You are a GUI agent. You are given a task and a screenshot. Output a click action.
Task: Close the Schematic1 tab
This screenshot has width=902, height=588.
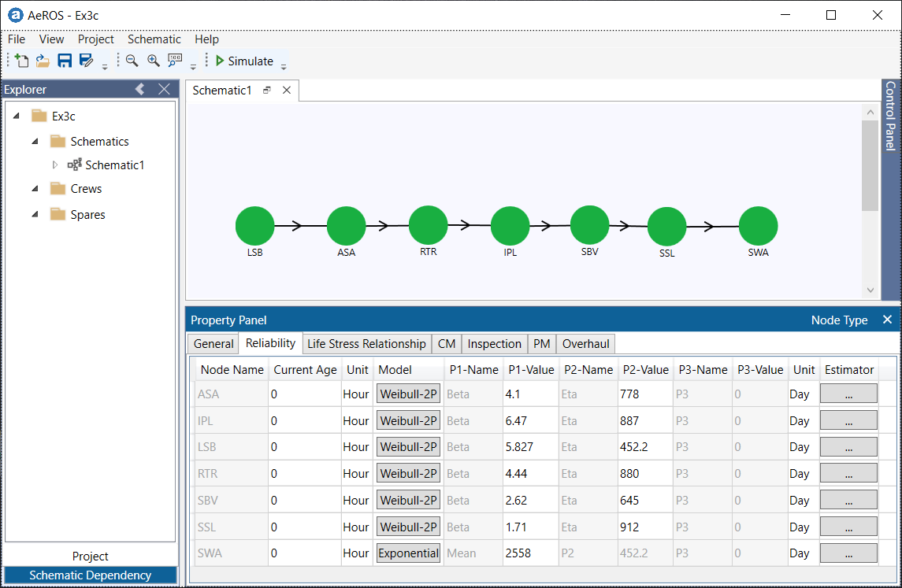click(287, 91)
